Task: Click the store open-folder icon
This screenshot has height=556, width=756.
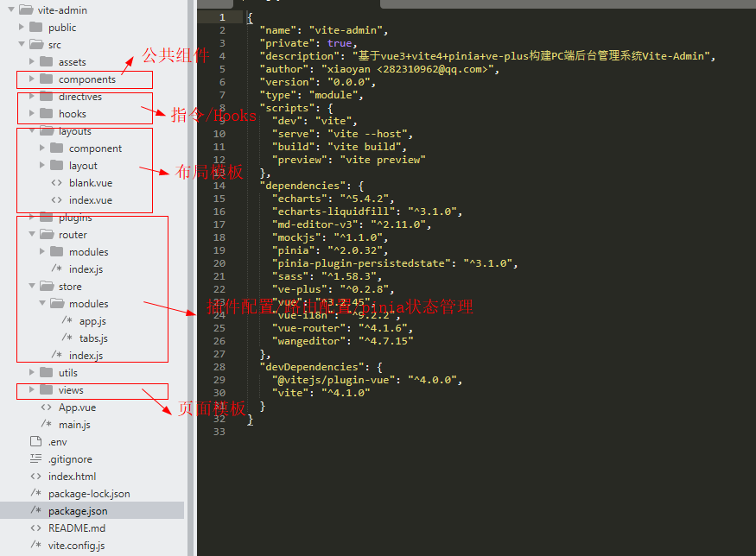Action: 47,286
